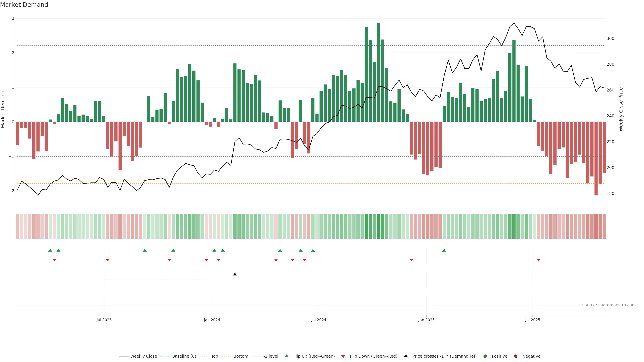Select the last red Flip Down marker after Jul 2025
Image resolution: width=644 pixels, height=362 pixels.
tap(539, 260)
